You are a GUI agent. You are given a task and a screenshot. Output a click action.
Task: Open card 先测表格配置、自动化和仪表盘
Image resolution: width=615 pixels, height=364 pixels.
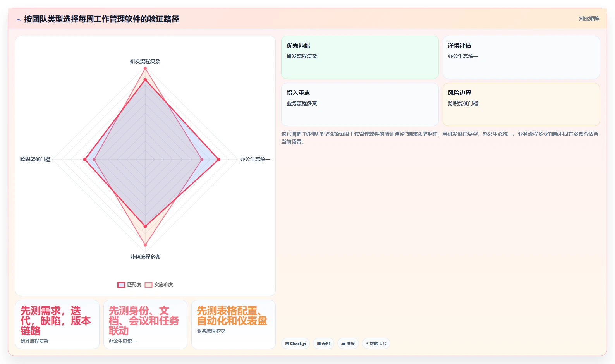pos(234,325)
